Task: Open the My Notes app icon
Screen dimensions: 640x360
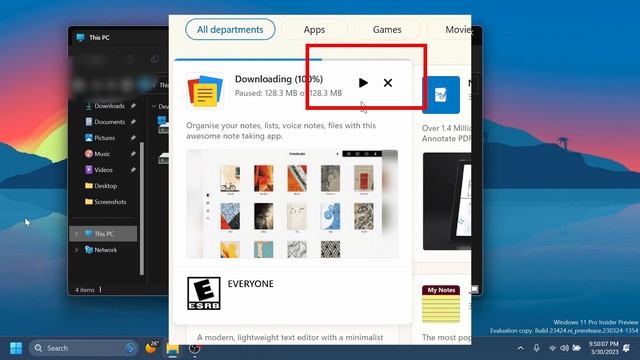Action: (x=441, y=304)
